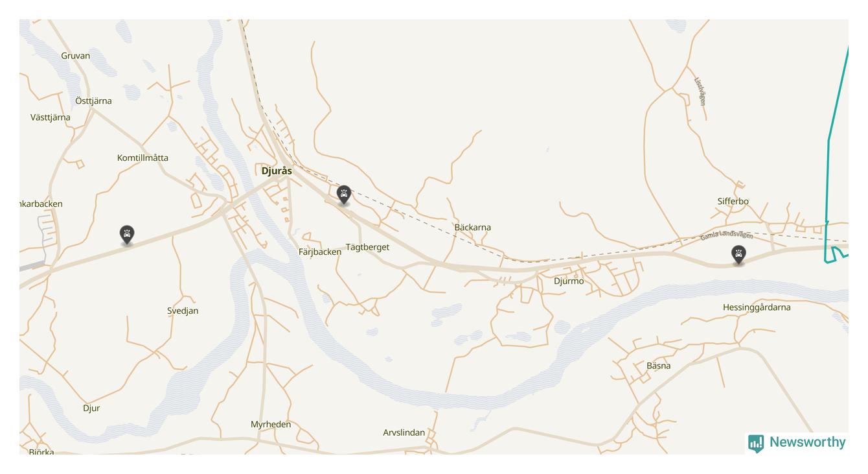Click the Gruvan place label
868x474 pixels.
pyautogui.click(x=76, y=56)
